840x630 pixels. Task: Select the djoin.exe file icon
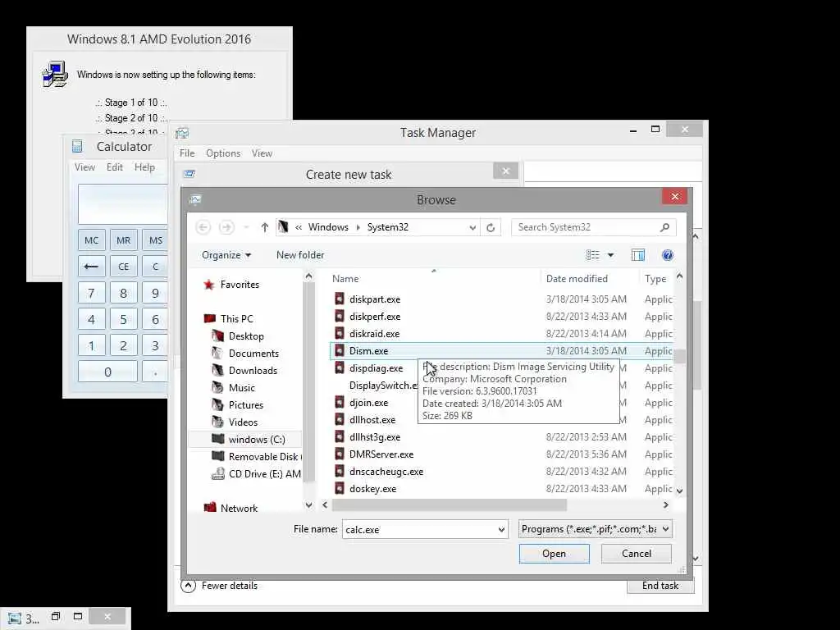339,402
